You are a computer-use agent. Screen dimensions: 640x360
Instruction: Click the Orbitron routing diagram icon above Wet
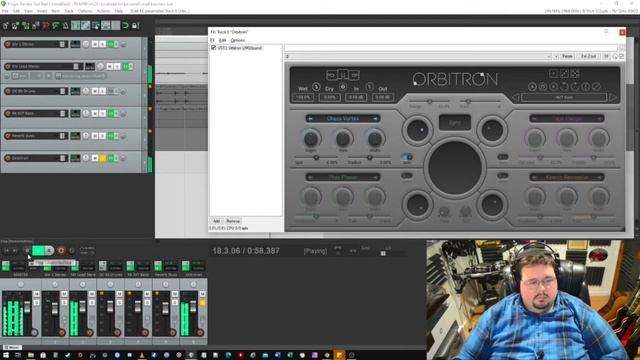pyautogui.click(x=343, y=75)
